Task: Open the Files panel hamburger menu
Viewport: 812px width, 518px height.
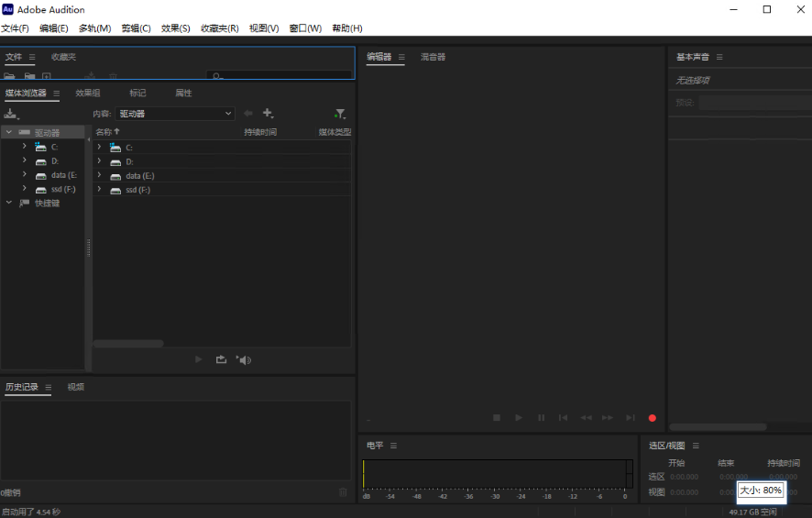Action: pos(32,57)
